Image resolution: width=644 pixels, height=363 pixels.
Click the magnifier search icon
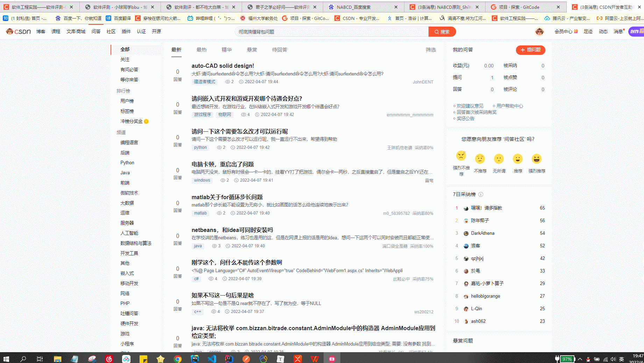tap(436, 31)
